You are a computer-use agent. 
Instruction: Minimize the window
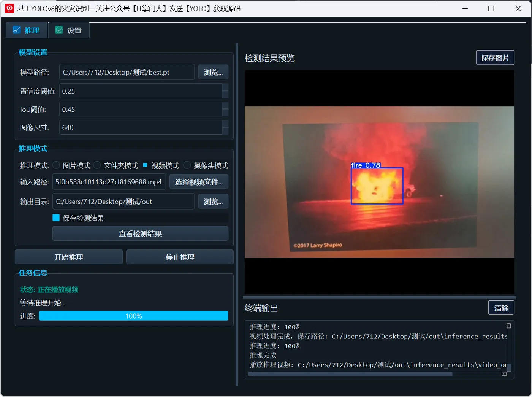click(465, 8)
